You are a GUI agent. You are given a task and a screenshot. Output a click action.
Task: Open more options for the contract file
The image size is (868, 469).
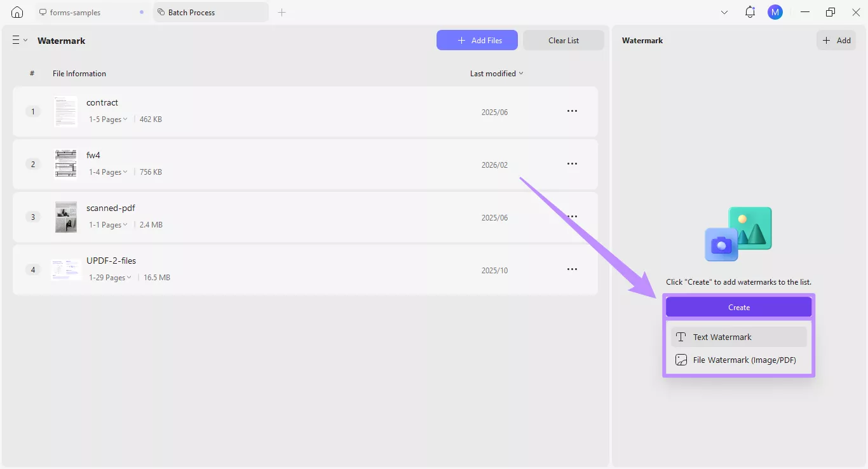571,111
